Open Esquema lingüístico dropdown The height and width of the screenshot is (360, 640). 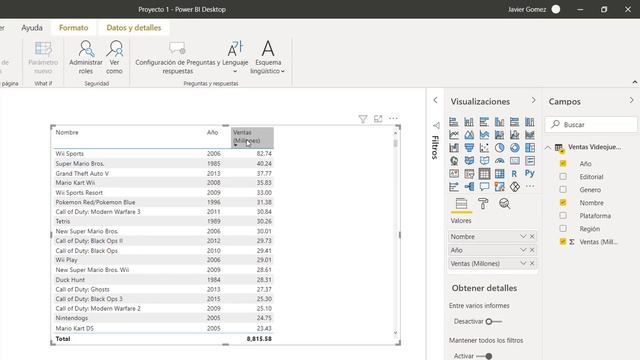(268, 58)
